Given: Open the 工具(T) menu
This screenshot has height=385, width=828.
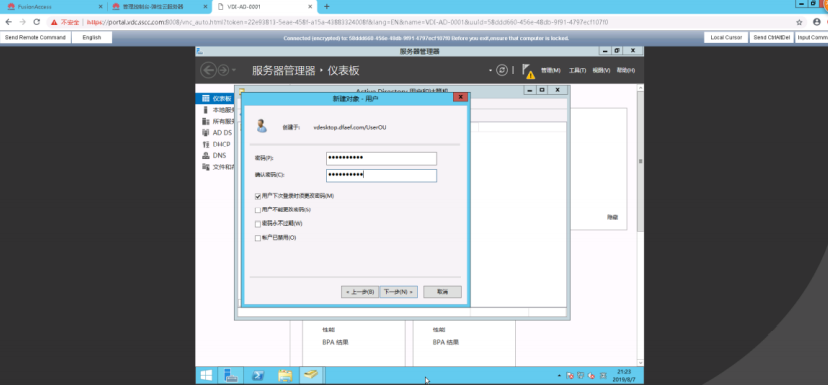Looking at the screenshot, I should click(x=577, y=70).
